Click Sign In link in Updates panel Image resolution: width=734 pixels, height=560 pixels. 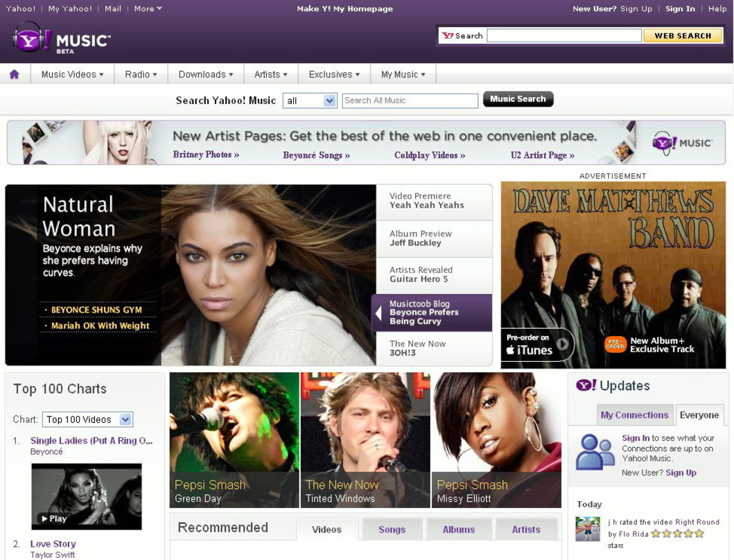point(636,438)
